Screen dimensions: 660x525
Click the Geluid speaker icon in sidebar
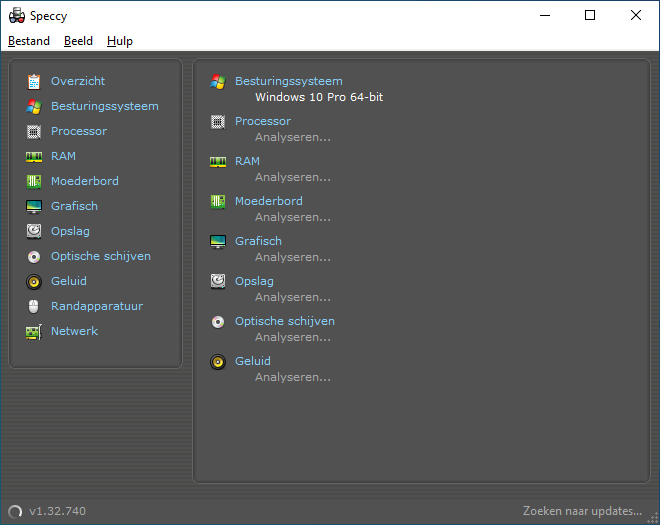click(x=34, y=281)
